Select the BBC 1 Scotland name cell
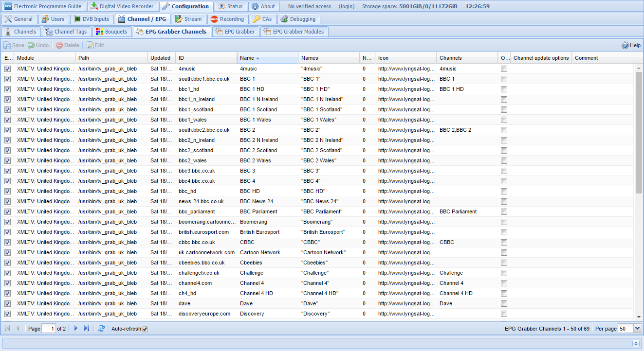This screenshot has width=644, height=351. [x=268, y=110]
